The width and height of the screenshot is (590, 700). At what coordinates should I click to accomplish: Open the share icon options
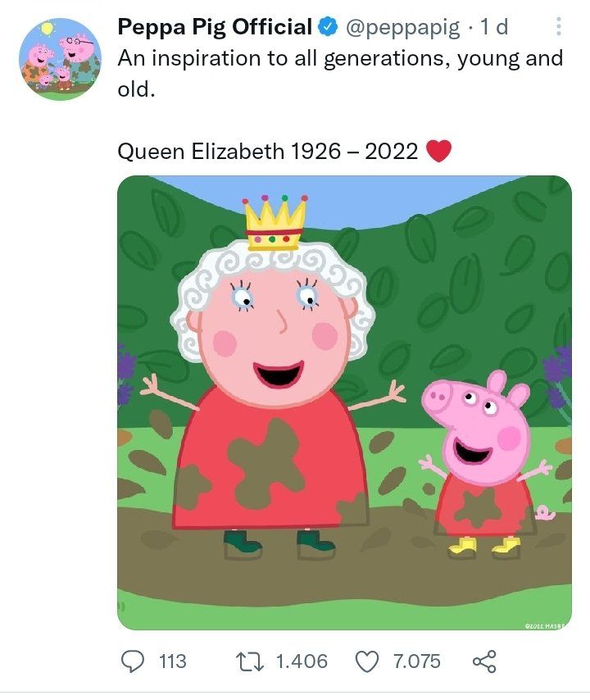tap(484, 661)
